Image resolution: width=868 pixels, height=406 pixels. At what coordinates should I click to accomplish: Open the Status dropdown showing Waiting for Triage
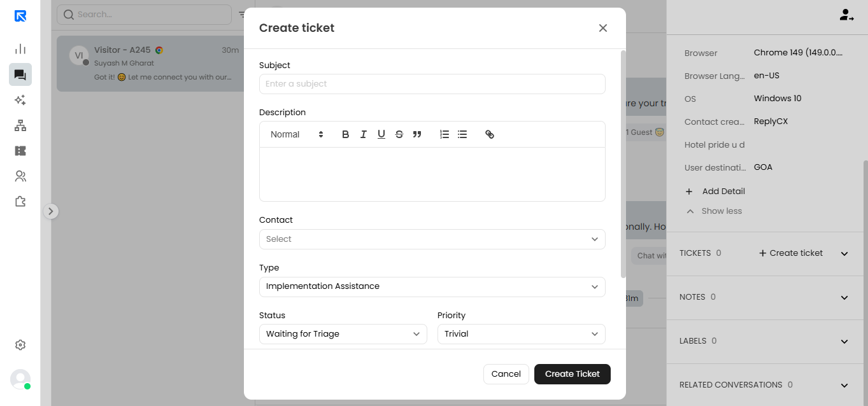coord(343,334)
